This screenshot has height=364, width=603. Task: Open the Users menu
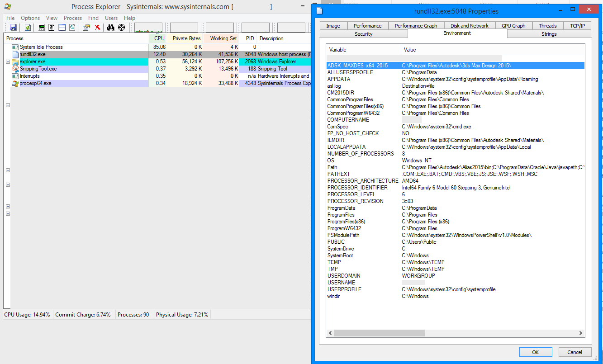(x=111, y=18)
